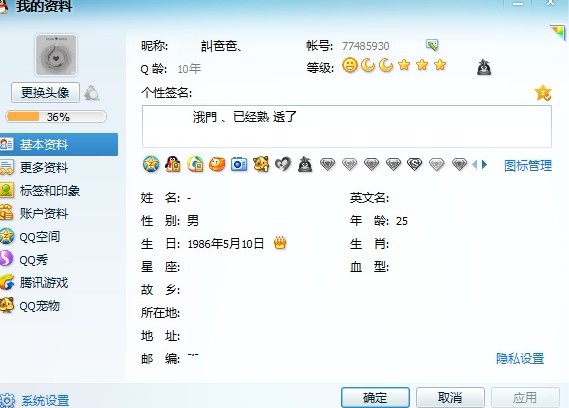Click the QQ pet icon in the icon row
The height and width of the screenshot is (408, 569).
pos(261,164)
